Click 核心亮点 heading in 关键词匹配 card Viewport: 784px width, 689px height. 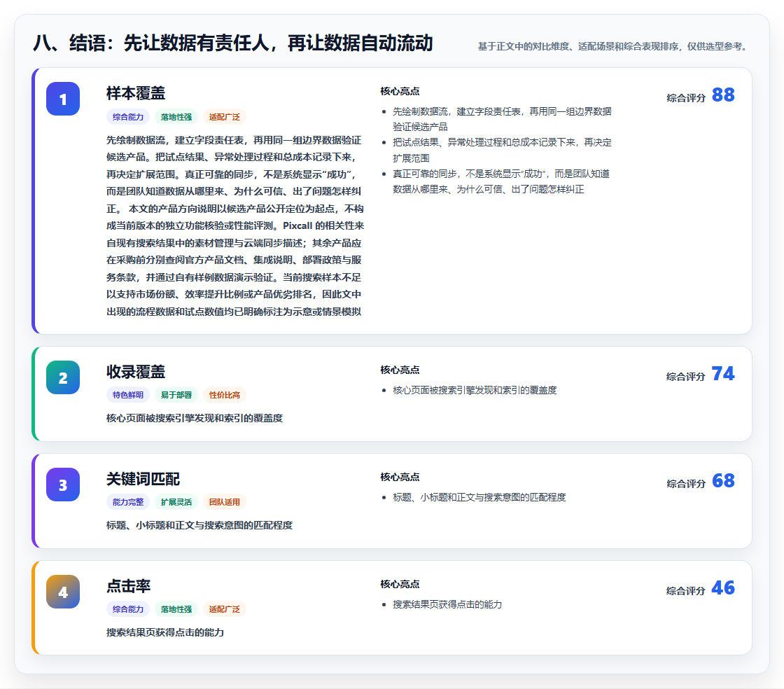click(x=400, y=477)
